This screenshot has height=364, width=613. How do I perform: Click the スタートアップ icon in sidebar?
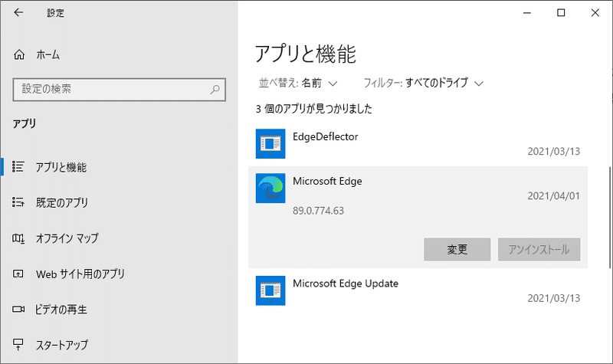18,344
